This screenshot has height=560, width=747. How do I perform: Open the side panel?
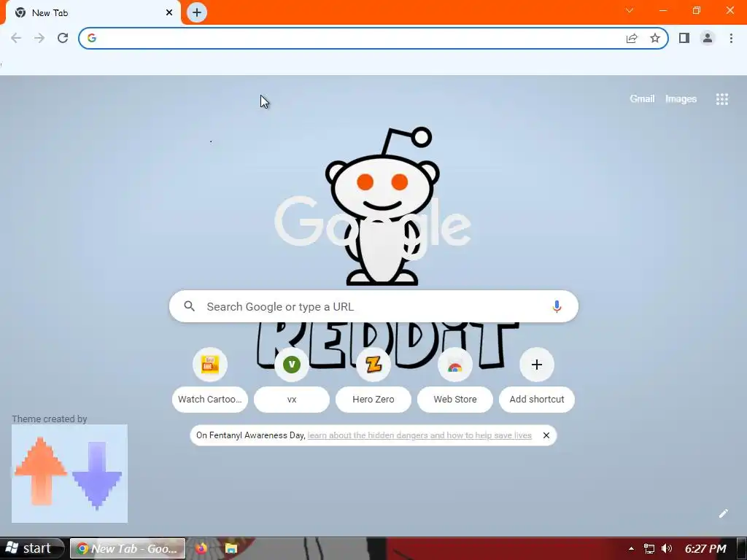684,38
